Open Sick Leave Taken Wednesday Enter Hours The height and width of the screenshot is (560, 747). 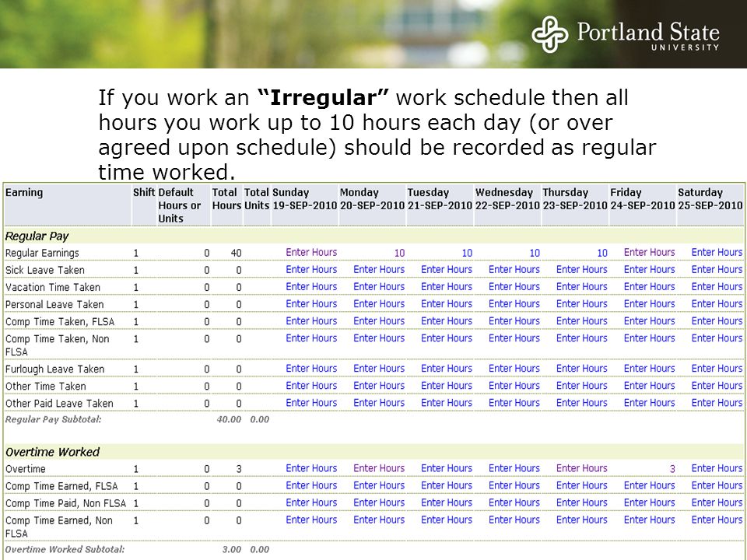tap(514, 270)
